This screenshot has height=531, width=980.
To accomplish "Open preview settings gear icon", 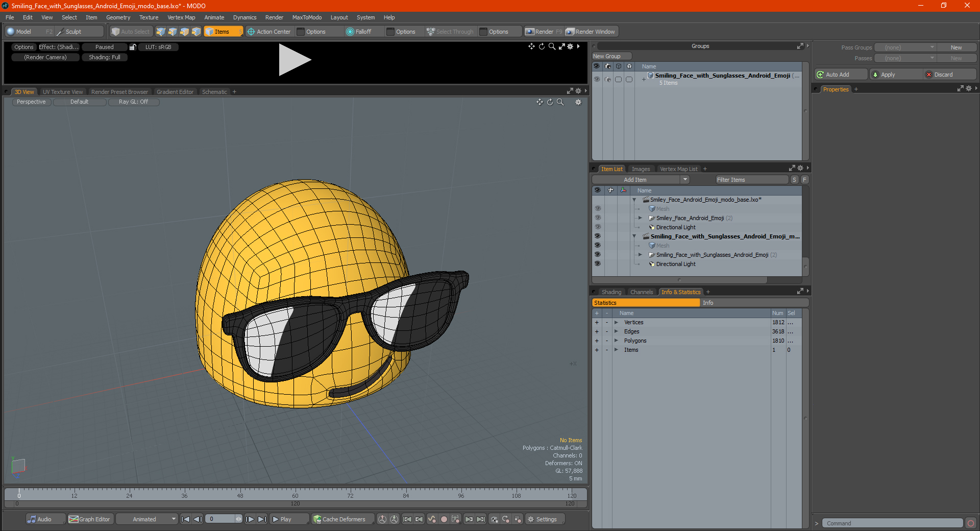I will pyautogui.click(x=570, y=46).
